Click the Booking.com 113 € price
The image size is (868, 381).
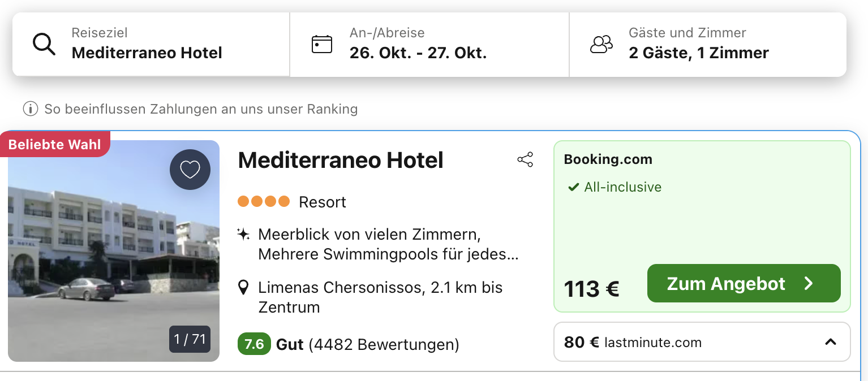coord(591,289)
